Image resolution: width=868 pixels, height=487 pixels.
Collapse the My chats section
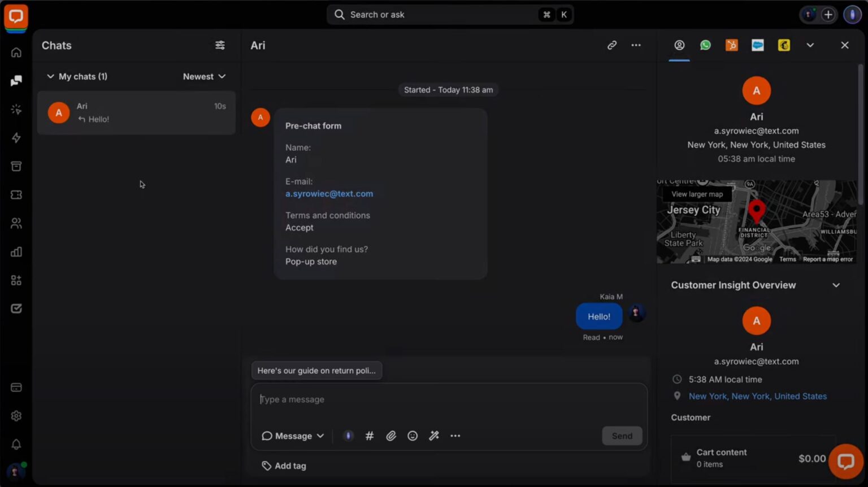coord(50,76)
